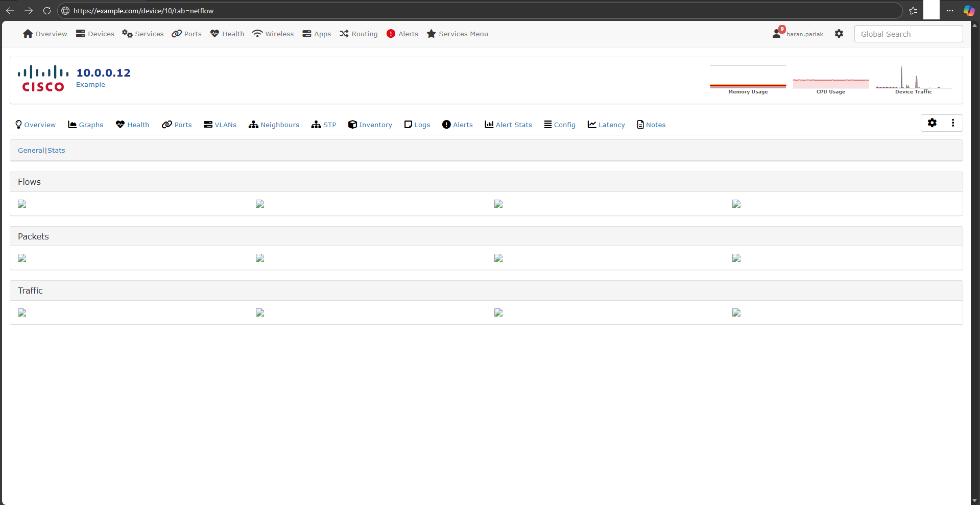Click the baran.parlak username
The image size is (980, 531).
[805, 34]
